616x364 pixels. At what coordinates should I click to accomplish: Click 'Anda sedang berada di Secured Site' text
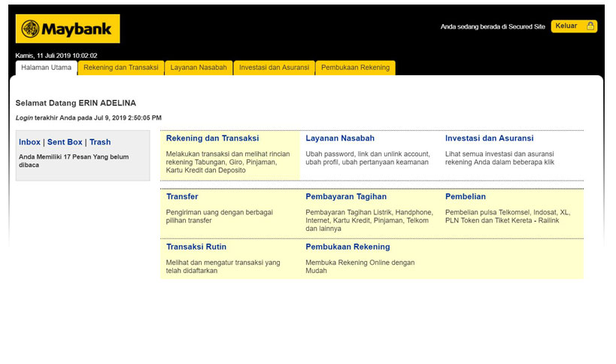(493, 27)
